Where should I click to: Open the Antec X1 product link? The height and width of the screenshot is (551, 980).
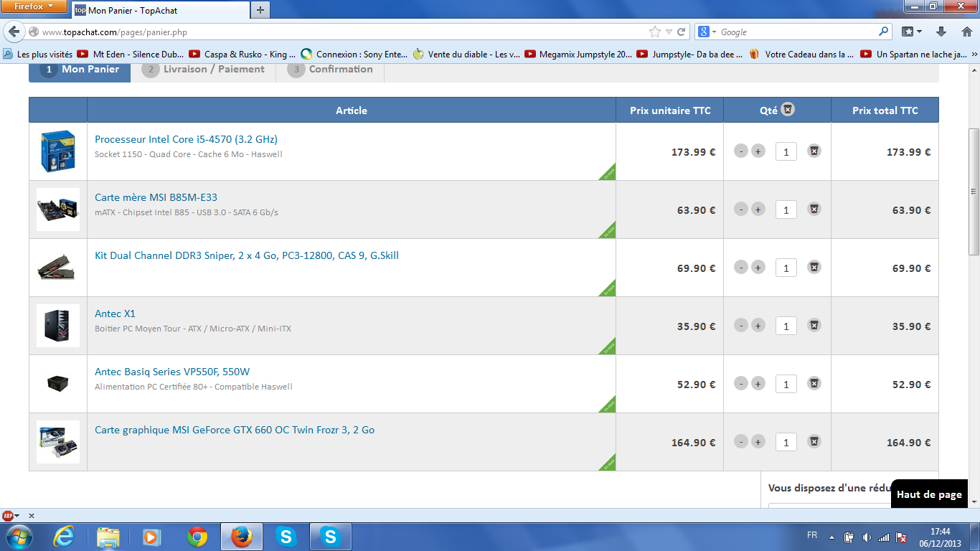[x=115, y=314]
